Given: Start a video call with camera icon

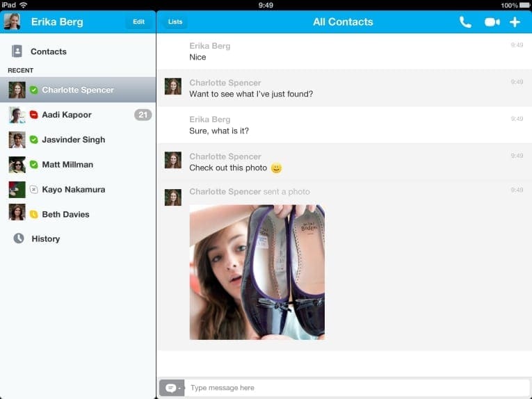Looking at the screenshot, I should click(492, 22).
